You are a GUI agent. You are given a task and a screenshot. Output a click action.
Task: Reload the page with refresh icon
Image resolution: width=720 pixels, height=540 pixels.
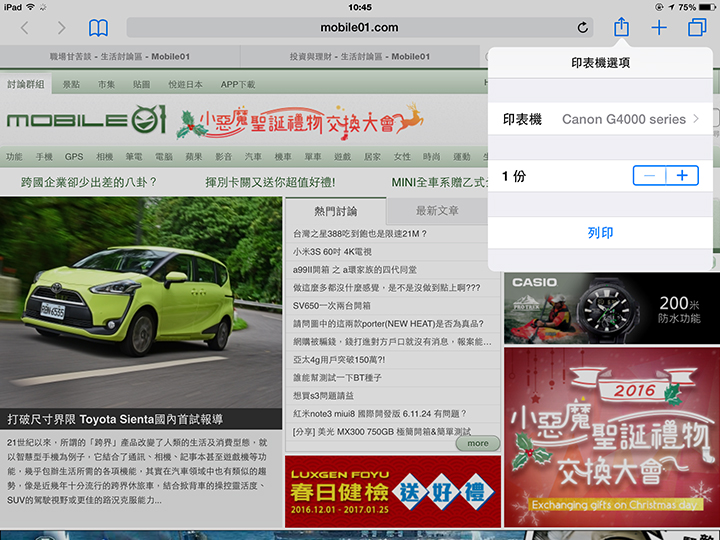582,28
